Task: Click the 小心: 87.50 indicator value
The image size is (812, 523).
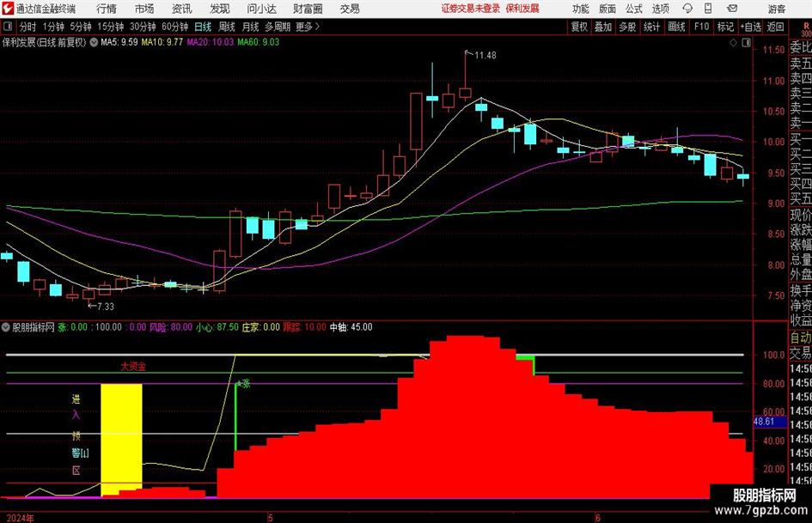Action: [217, 327]
